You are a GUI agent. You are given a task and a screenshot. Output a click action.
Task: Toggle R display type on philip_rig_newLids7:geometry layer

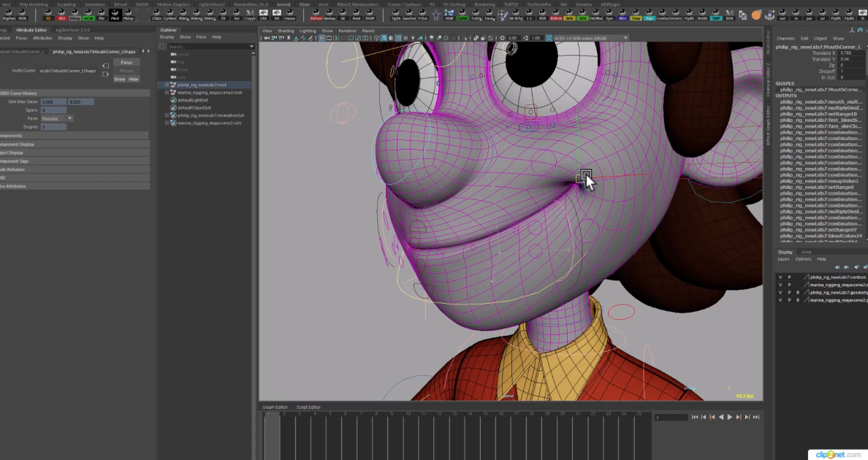[799, 293]
